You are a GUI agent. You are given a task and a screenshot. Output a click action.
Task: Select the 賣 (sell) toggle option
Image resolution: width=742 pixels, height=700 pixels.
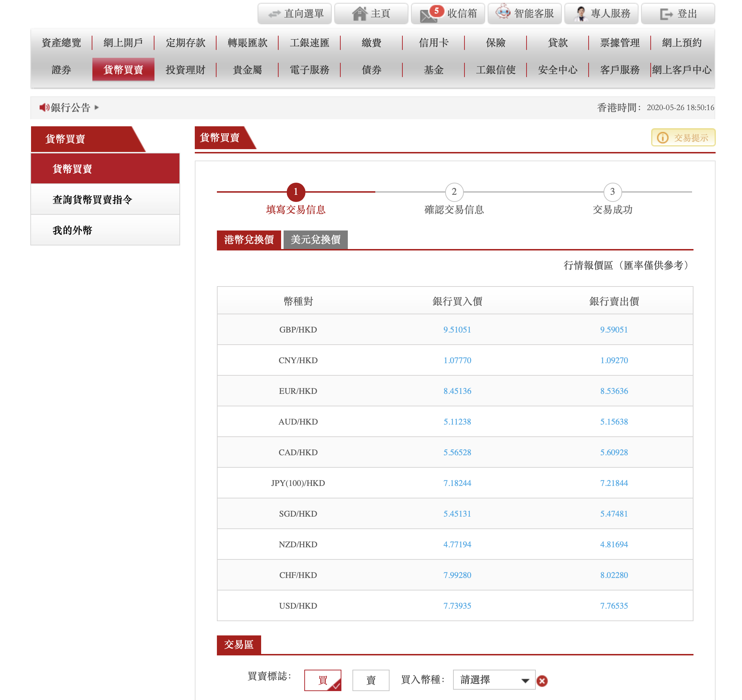click(x=371, y=680)
